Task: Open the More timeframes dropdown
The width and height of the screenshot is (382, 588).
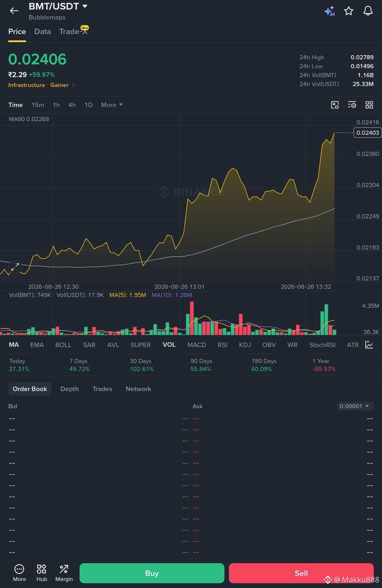Action: [112, 105]
